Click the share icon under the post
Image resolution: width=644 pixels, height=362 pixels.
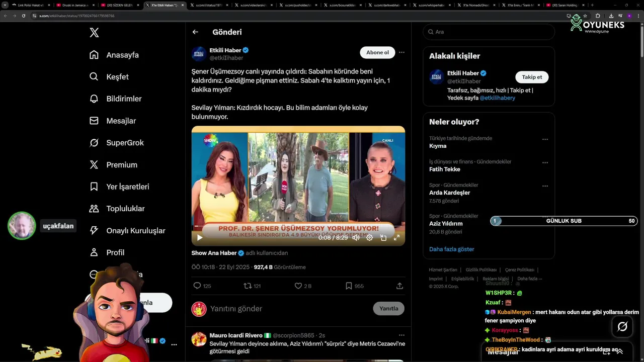(399, 286)
